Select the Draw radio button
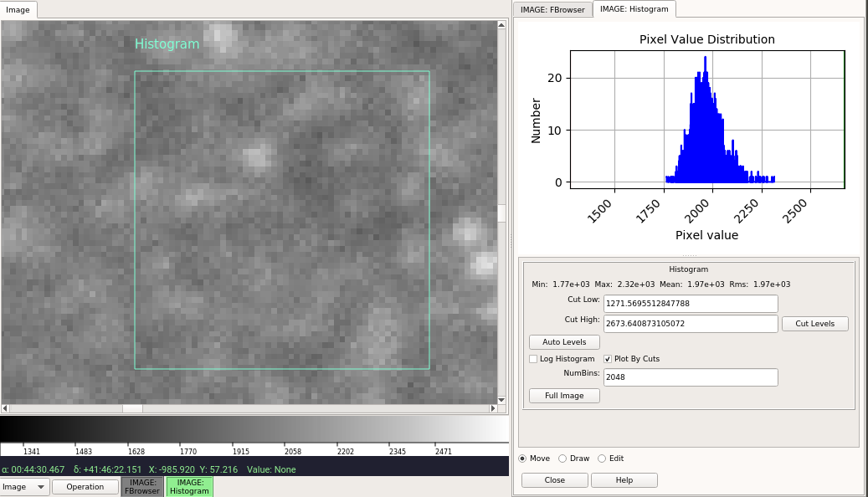This screenshot has height=497, width=868. tap(562, 459)
